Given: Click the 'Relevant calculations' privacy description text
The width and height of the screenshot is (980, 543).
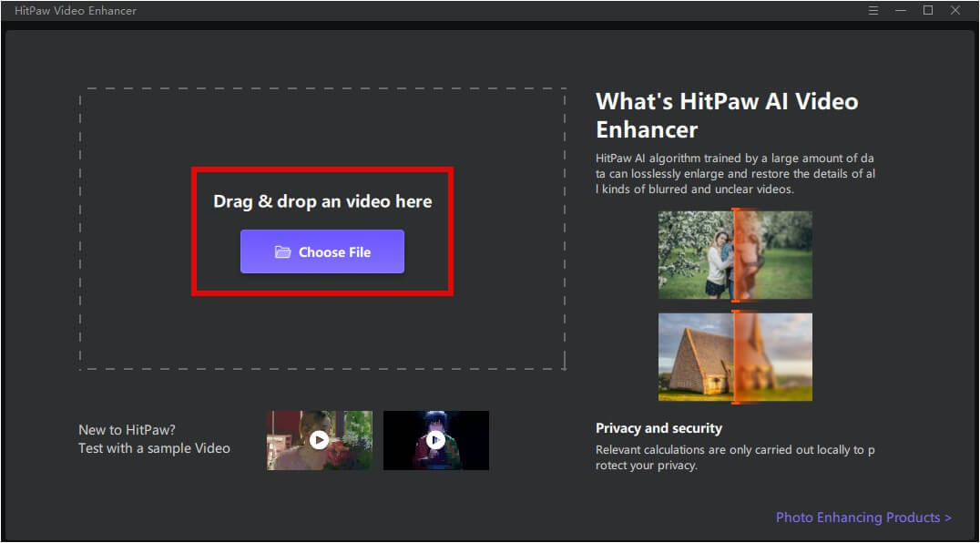Looking at the screenshot, I should tap(735, 457).
